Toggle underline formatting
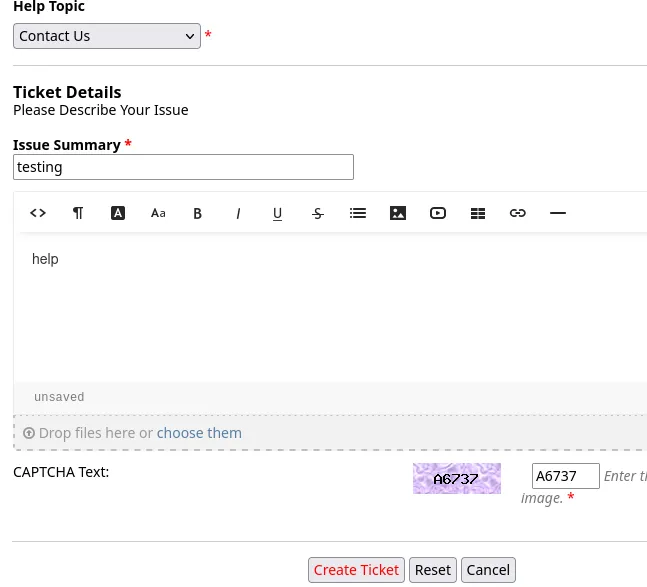The height and width of the screenshot is (587, 647). pyautogui.click(x=278, y=213)
